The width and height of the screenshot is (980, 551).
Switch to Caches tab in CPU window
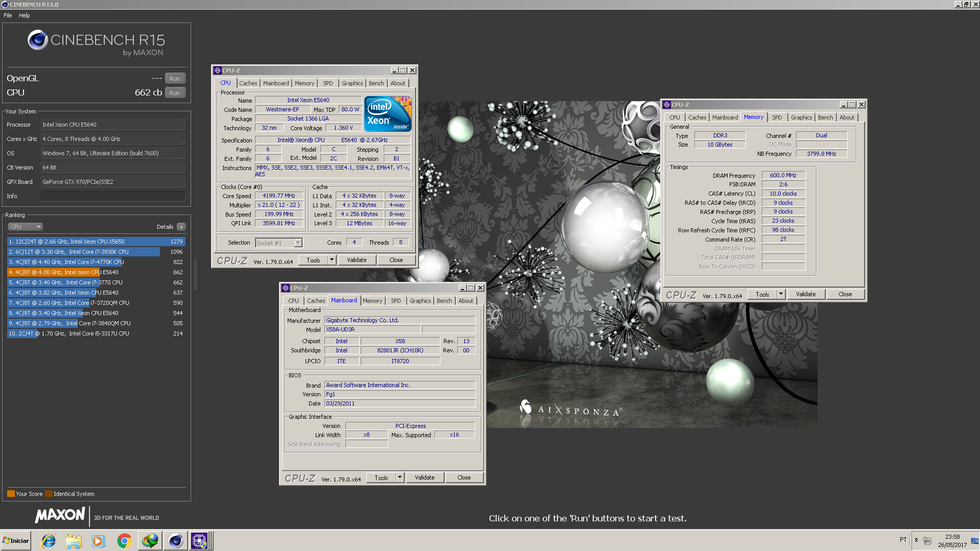(x=248, y=83)
